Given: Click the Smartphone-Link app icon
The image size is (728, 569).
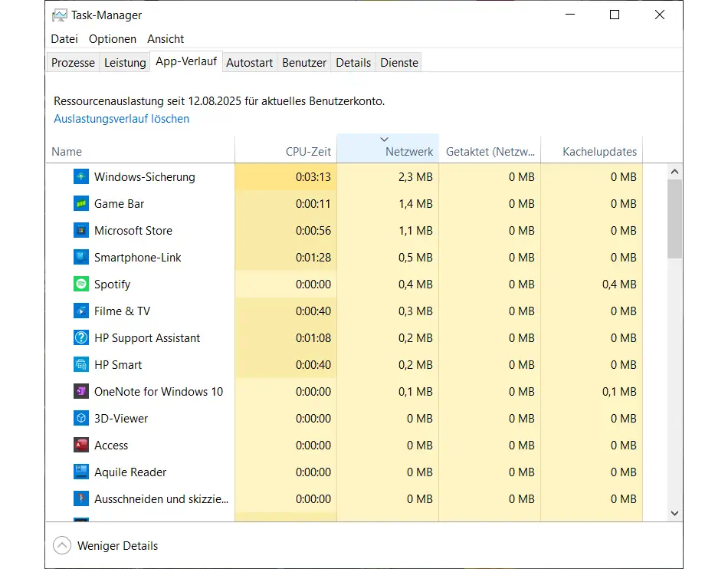Looking at the screenshot, I should pyautogui.click(x=81, y=258).
